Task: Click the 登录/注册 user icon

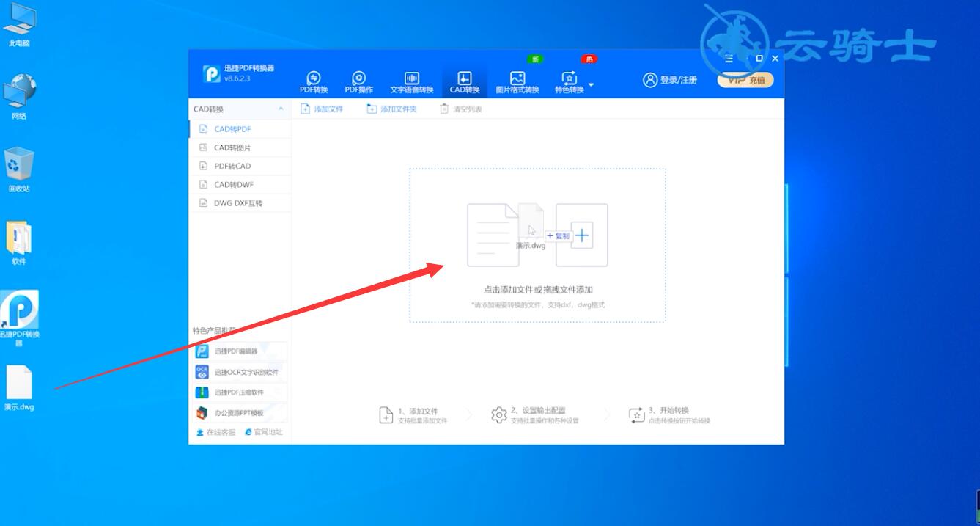Action: [649, 80]
